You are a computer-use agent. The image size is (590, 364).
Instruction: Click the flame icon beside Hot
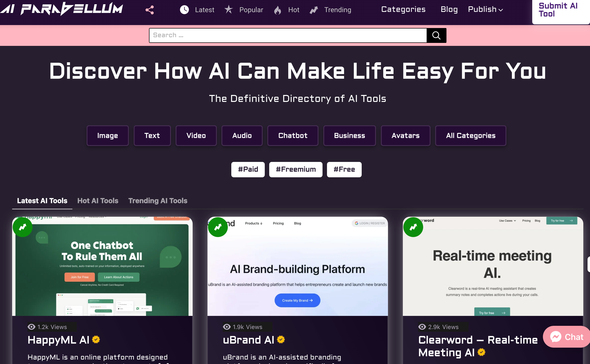[278, 10]
